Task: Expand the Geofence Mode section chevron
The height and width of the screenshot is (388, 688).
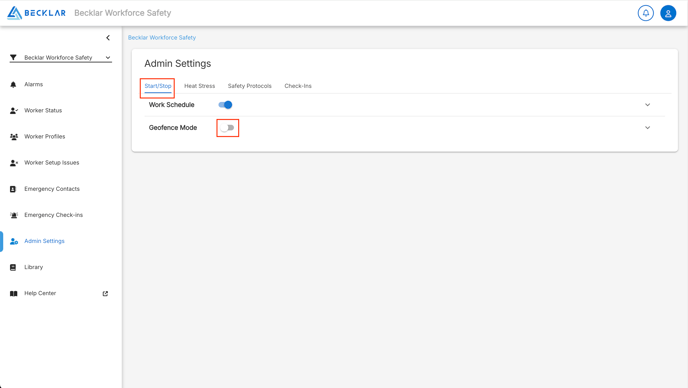Action: pyautogui.click(x=647, y=128)
